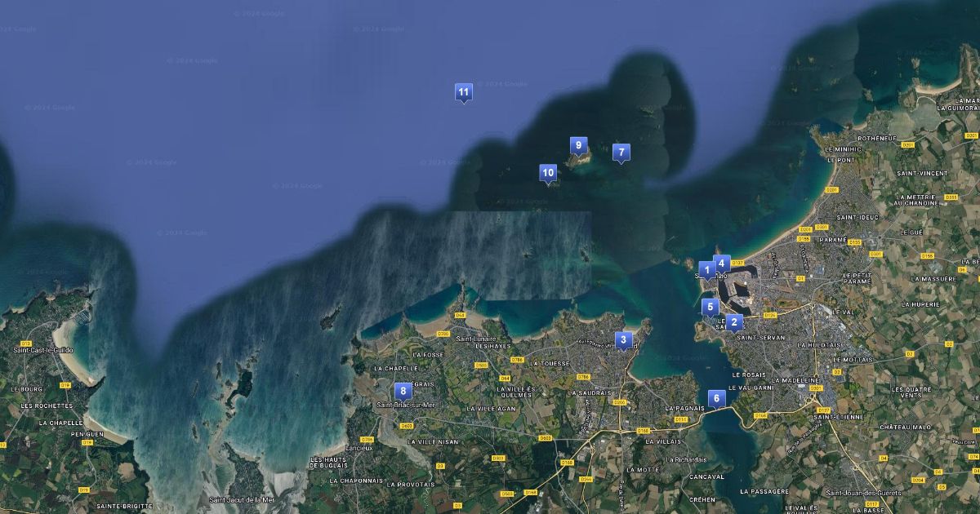Viewport: 980px width, 514px height.
Task: Click map marker number 5
Action: (710, 307)
